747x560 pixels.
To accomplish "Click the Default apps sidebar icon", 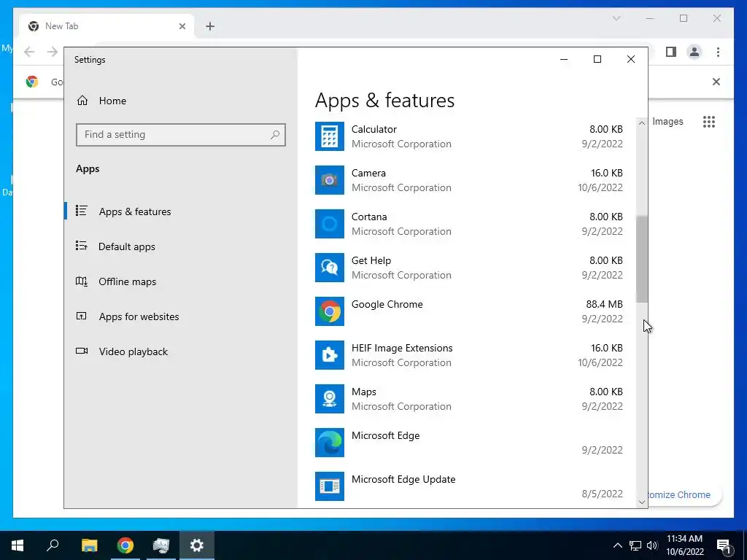I will tap(82, 246).
